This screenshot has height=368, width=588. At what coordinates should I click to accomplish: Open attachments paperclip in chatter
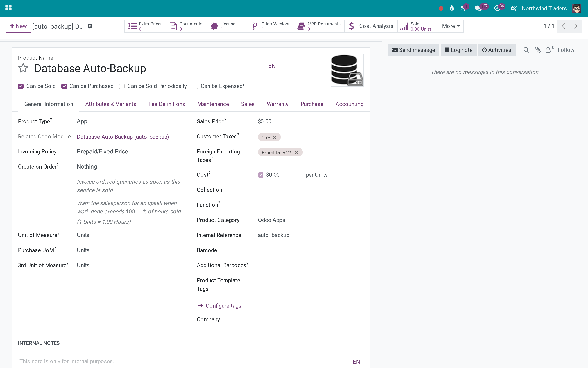pyautogui.click(x=538, y=50)
